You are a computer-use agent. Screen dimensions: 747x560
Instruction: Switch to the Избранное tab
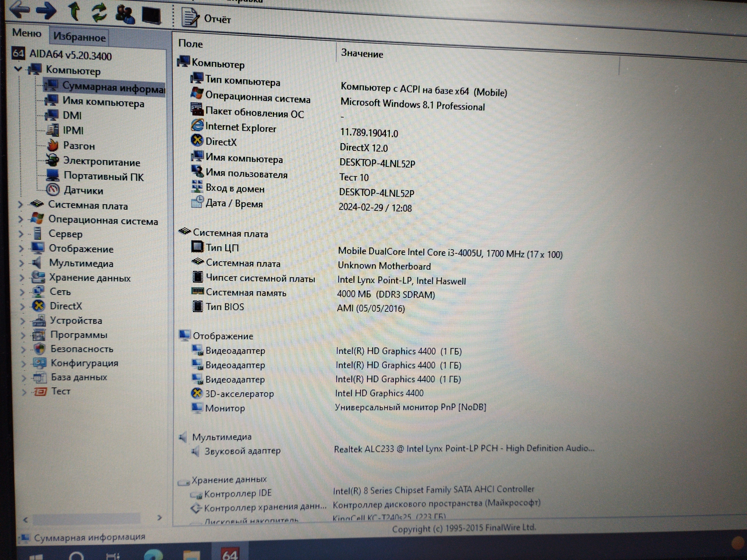coord(79,37)
